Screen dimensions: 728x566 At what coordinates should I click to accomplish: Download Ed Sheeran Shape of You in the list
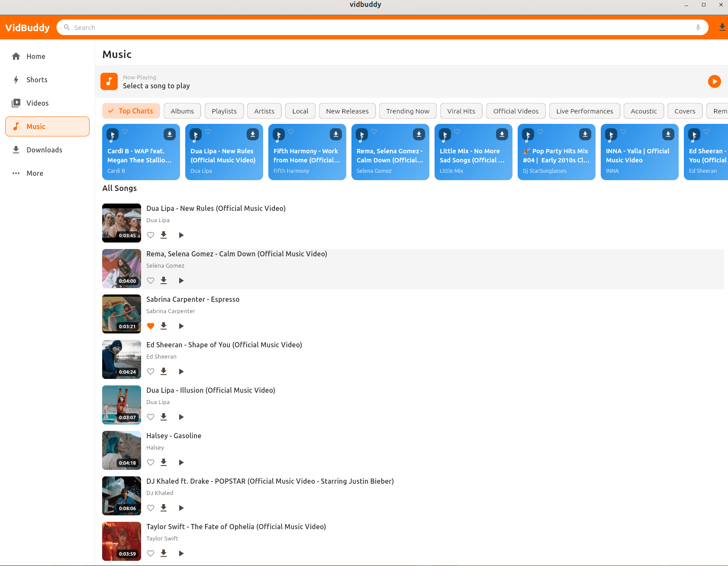click(164, 371)
